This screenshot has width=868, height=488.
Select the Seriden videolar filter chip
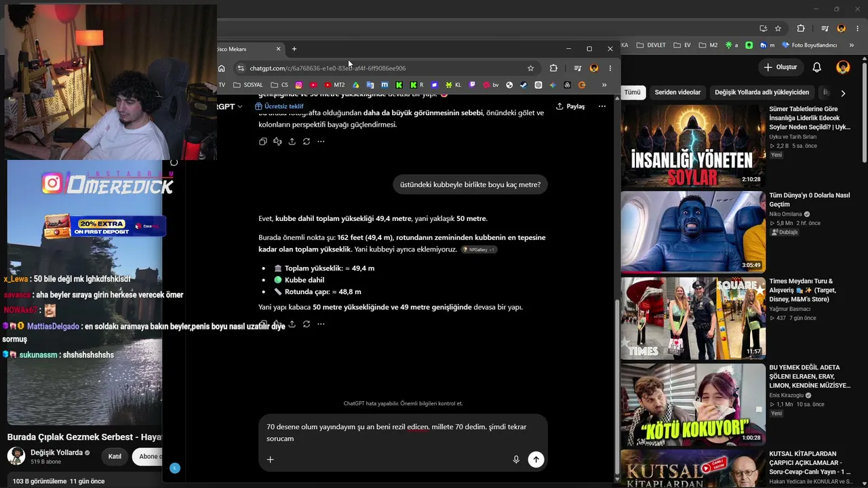pyautogui.click(x=677, y=92)
